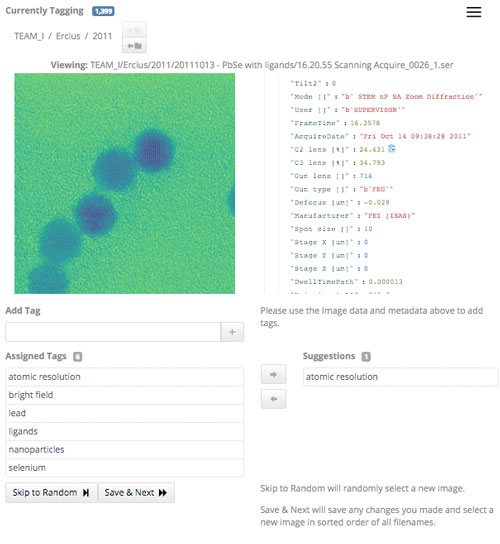
Task: Click the nanoparticle microscope image
Action: pyautogui.click(x=125, y=183)
